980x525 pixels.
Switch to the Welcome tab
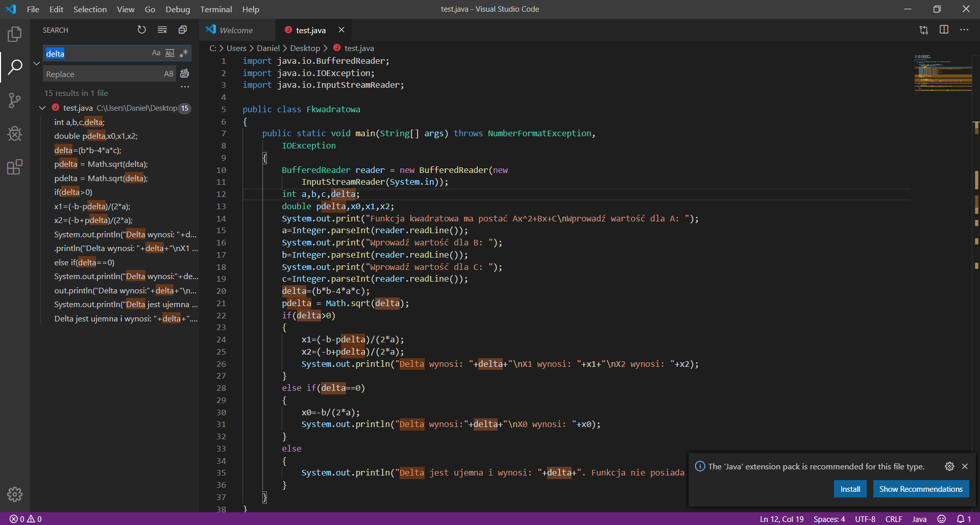point(236,30)
